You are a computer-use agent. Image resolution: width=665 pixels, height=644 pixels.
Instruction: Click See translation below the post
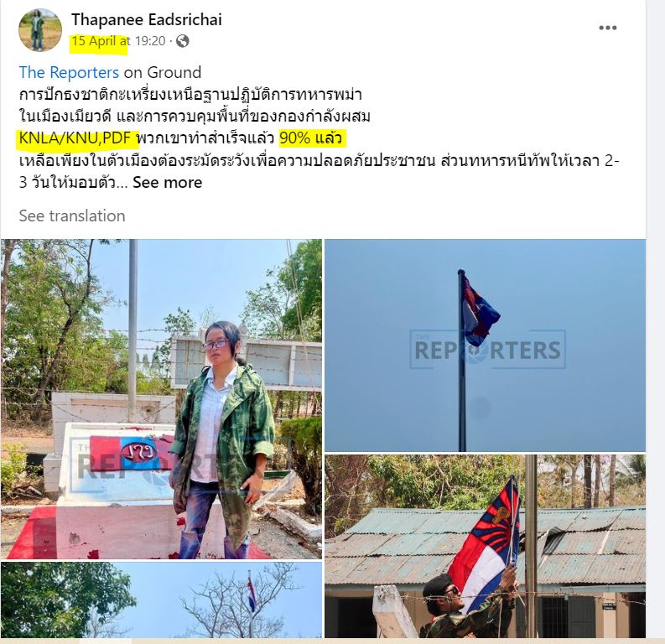point(72,216)
